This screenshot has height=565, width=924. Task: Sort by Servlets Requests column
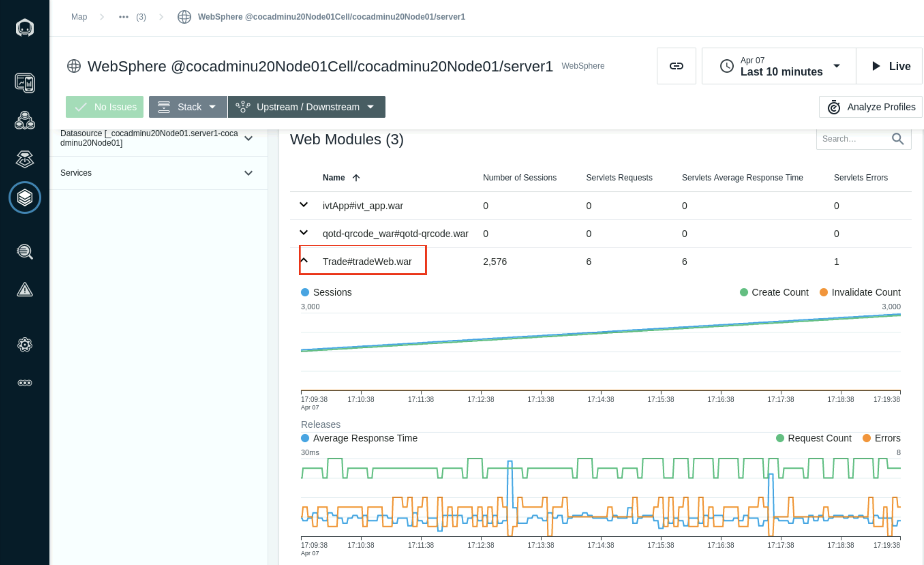619,178
